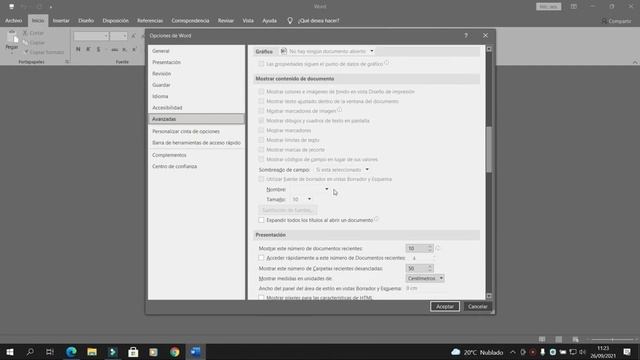640x360 pixels.
Task: Show hidden system tray icons
Action: coord(513,352)
